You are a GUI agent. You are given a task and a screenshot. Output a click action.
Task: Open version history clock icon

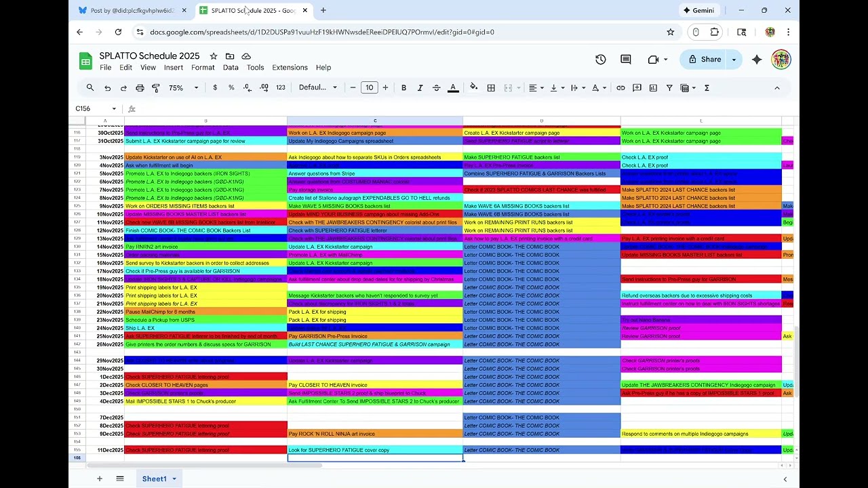point(600,60)
